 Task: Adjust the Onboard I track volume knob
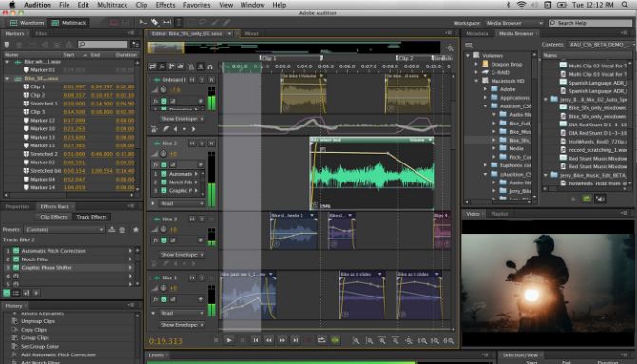[164, 89]
